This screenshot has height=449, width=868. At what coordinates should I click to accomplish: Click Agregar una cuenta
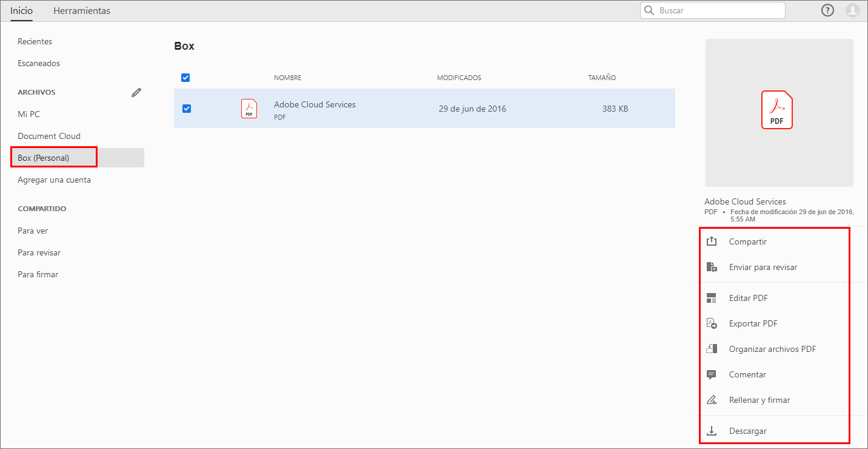click(x=54, y=180)
